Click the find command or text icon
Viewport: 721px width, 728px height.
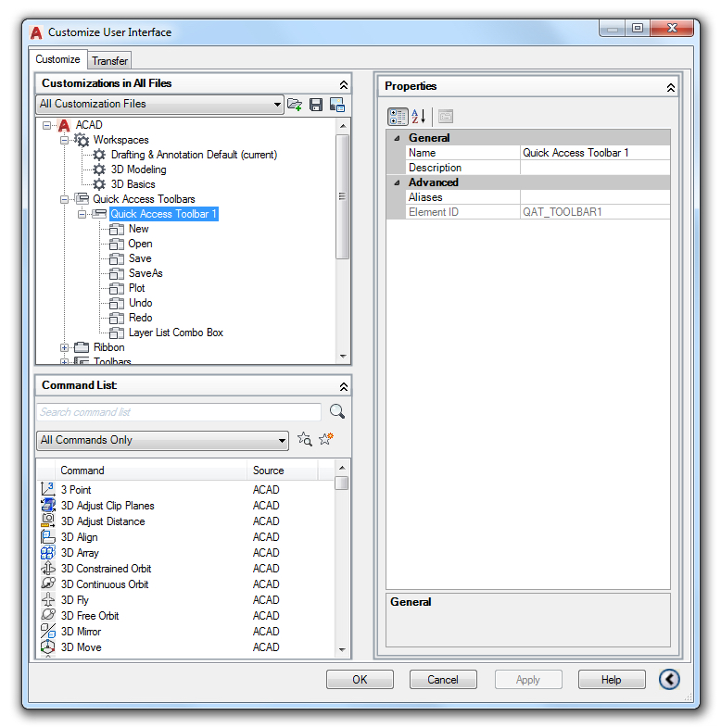tap(305, 439)
